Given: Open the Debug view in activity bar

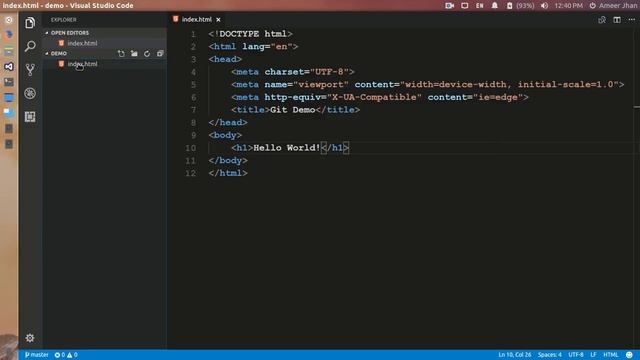Looking at the screenshot, I should [x=30, y=93].
